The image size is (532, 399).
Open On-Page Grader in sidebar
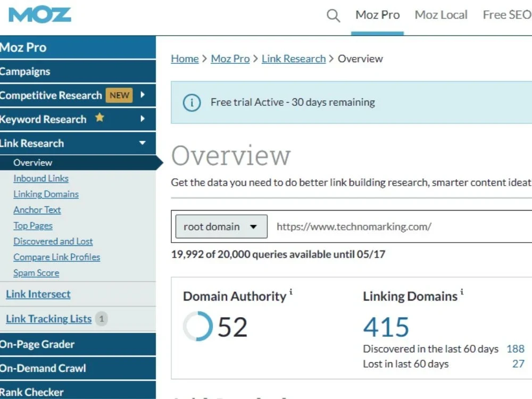click(x=78, y=344)
